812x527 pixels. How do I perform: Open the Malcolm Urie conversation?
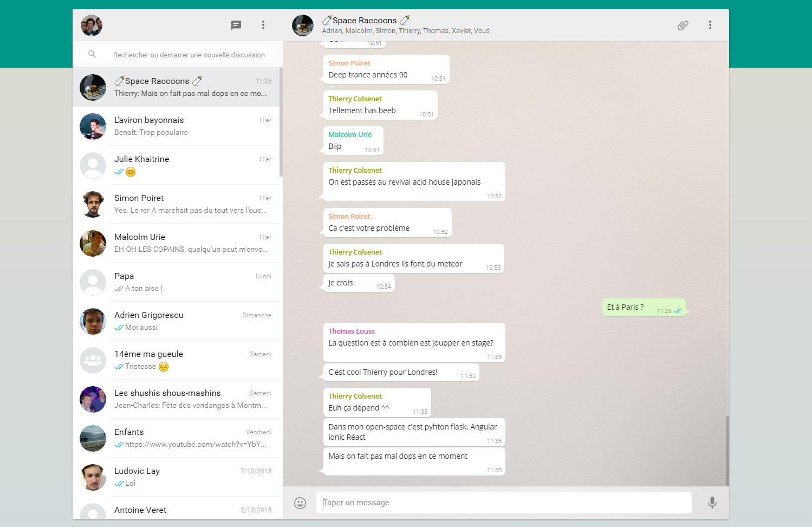pos(177,243)
